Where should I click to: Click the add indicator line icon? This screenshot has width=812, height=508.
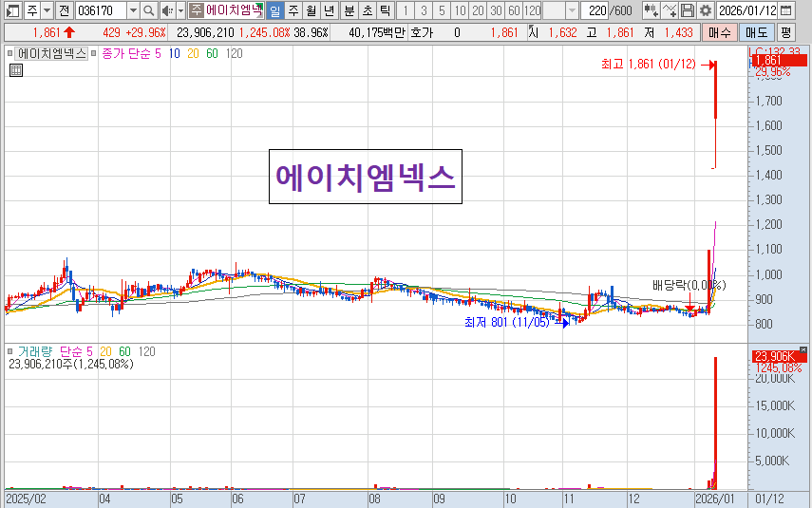tap(670, 10)
